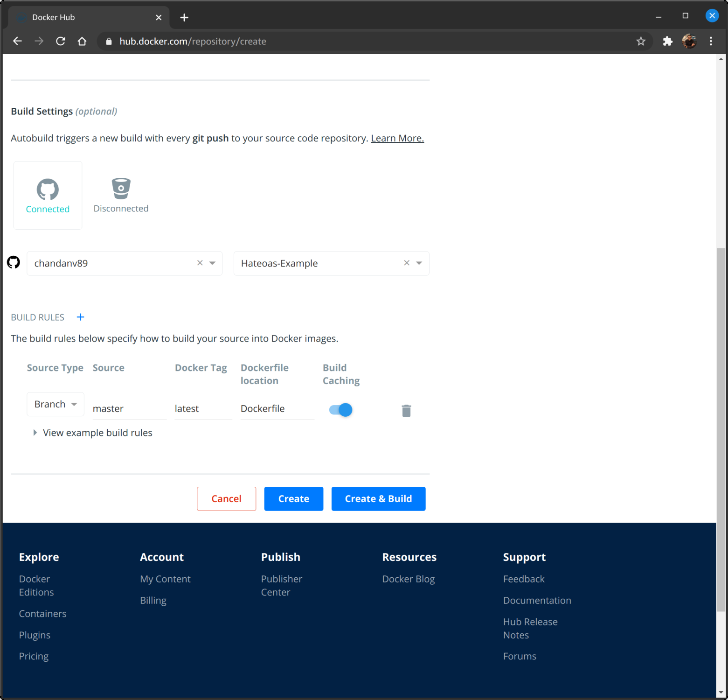Screen dimensions: 728x700
Task: Expand the repository selector dropdown
Action: click(x=418, y=263)
